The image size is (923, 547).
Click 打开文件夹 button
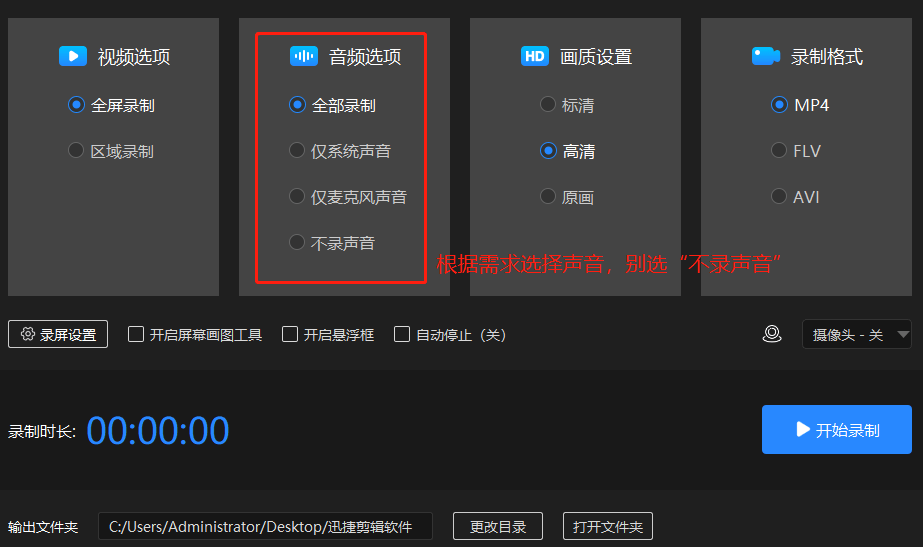[x=608, y=526]
